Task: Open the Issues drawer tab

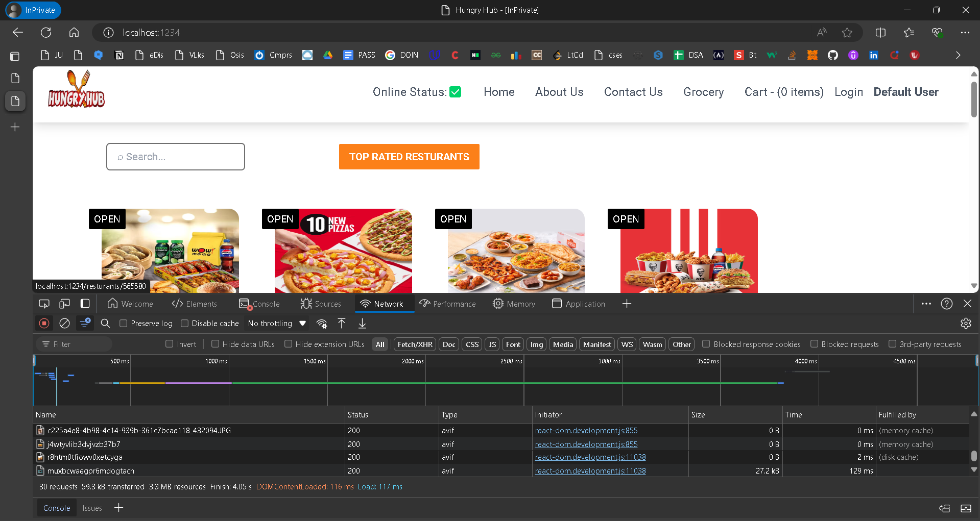Action: coord(92,508)
